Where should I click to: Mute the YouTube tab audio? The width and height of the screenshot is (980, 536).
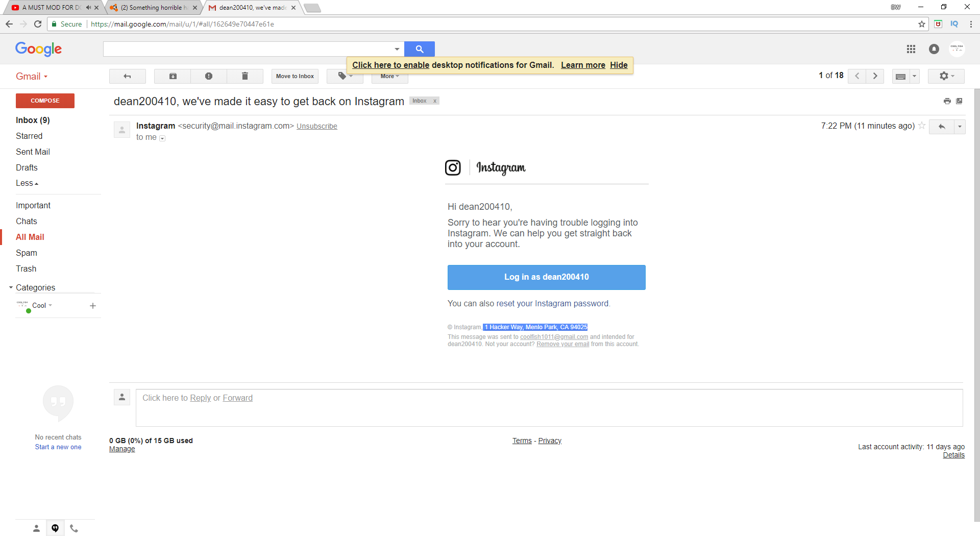(x=88, y=8)
